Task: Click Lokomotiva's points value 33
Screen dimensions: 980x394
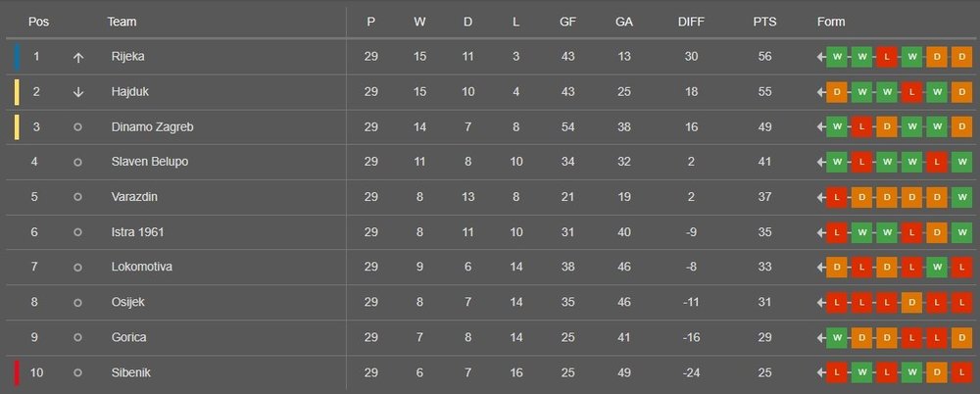Action: tap(765, 268)
